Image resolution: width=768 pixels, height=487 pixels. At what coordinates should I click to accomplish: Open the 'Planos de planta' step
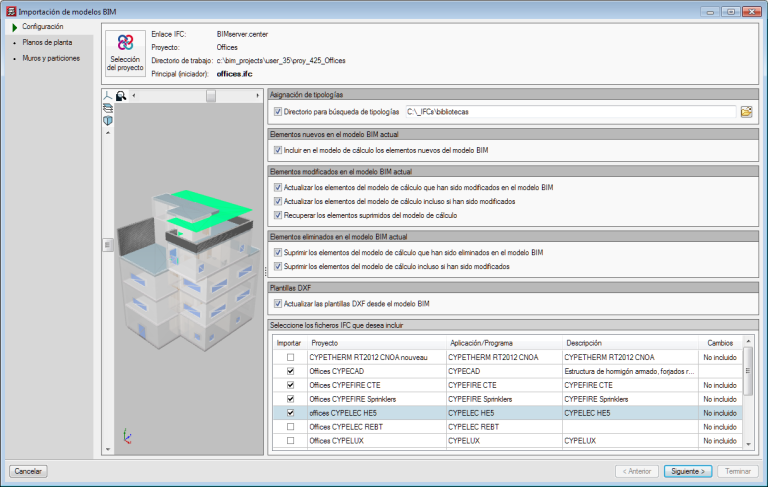[x=47, y=42]
